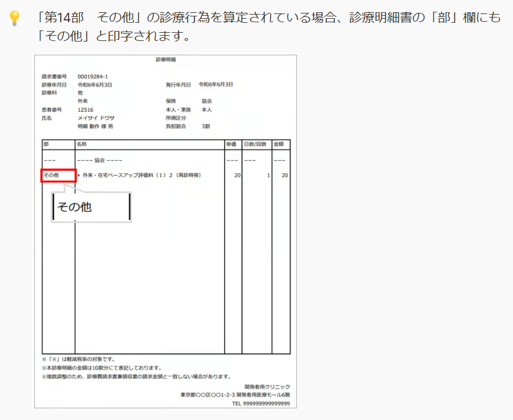This screenshot has width=513, height=420.
Task: Click the 請求書番号 label
Action: pos(54,77)
